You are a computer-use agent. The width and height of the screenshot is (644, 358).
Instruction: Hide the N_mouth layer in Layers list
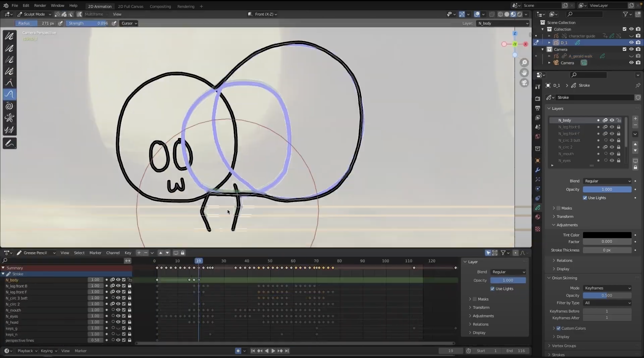tap(612, 154)
